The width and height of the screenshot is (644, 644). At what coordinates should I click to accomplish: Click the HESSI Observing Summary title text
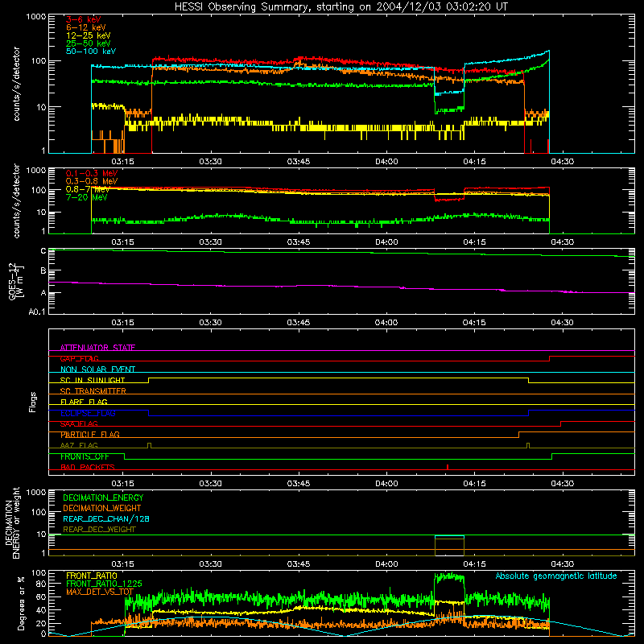(341, 6)
